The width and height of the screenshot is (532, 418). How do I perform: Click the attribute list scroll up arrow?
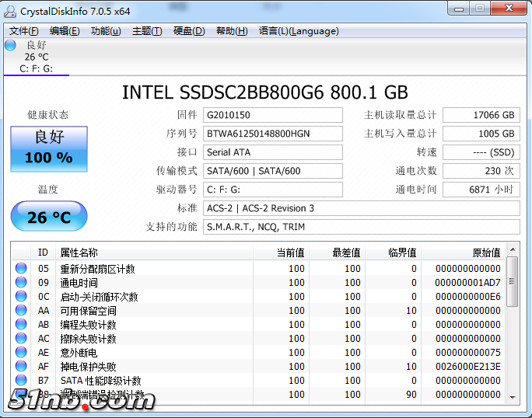[x=513, y=250]
